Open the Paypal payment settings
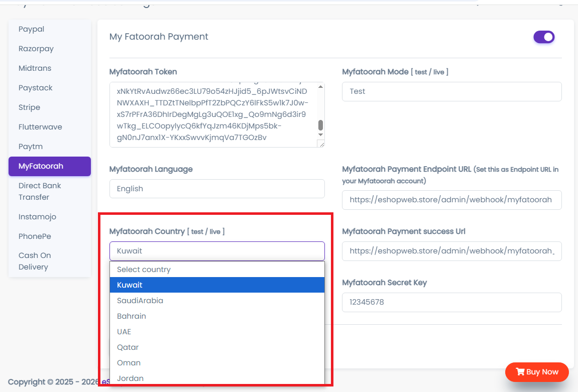The image size is (578, 392). pyautogui.click(x=31, y=29)
